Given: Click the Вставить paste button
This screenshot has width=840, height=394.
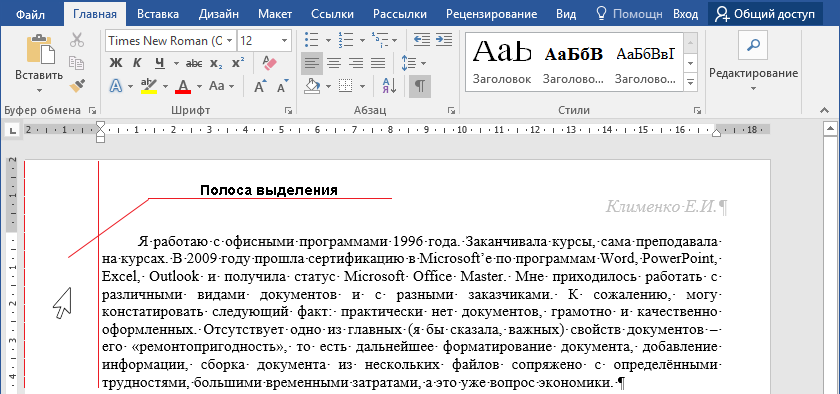Looking at the screenshot, I should tap(39, 63).
